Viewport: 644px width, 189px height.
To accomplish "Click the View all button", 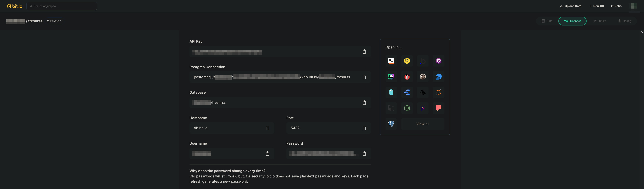I will 422,124.
